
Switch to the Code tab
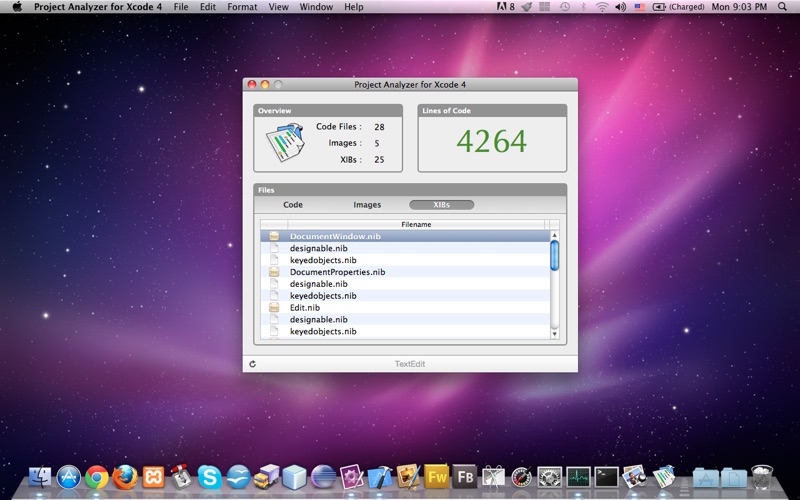tap(293, 205)
